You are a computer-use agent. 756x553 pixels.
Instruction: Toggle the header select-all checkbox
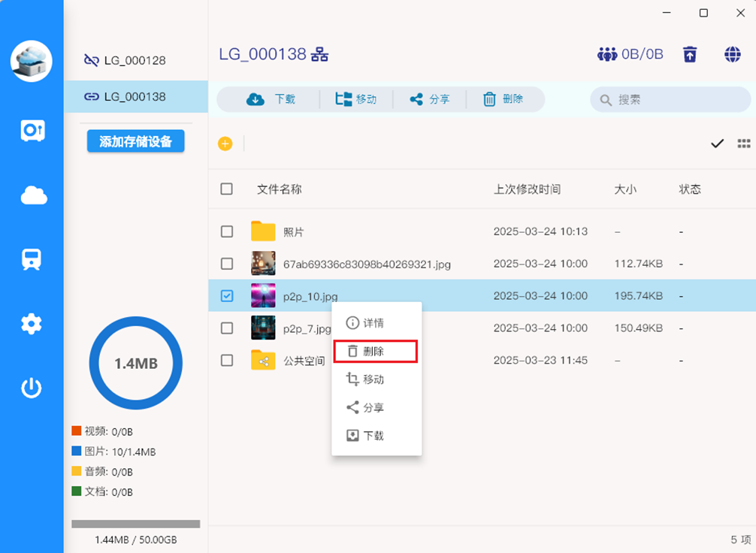(x=227, y=189)
